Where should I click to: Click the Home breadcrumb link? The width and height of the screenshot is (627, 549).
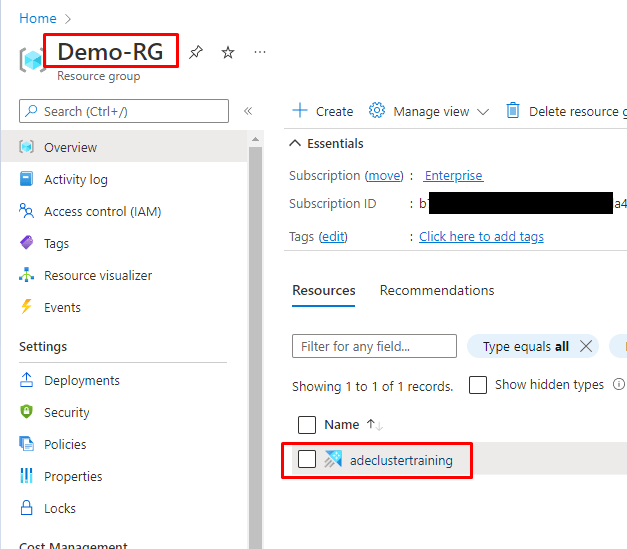point(38,18)
